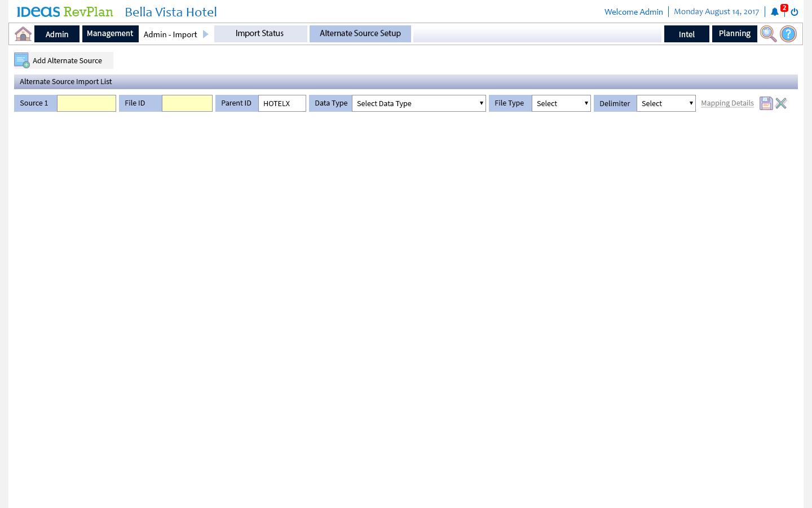Click the power logout icon
Image resolution: width=812 pixels, height=508 pixels.
795,12
